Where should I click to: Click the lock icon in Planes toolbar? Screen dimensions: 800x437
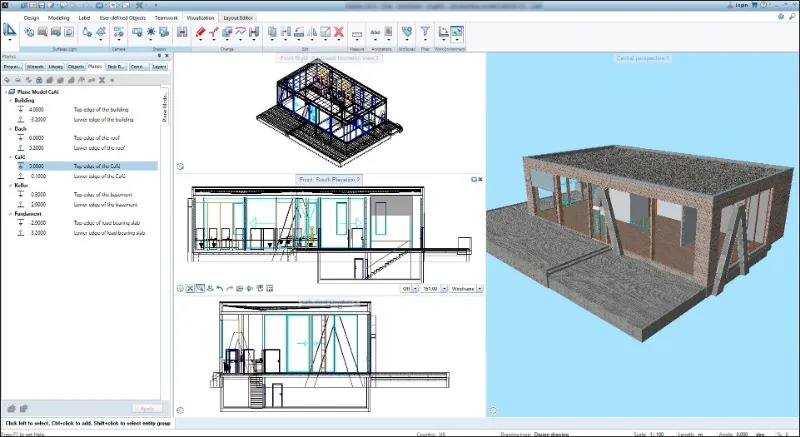pos(39,80)
